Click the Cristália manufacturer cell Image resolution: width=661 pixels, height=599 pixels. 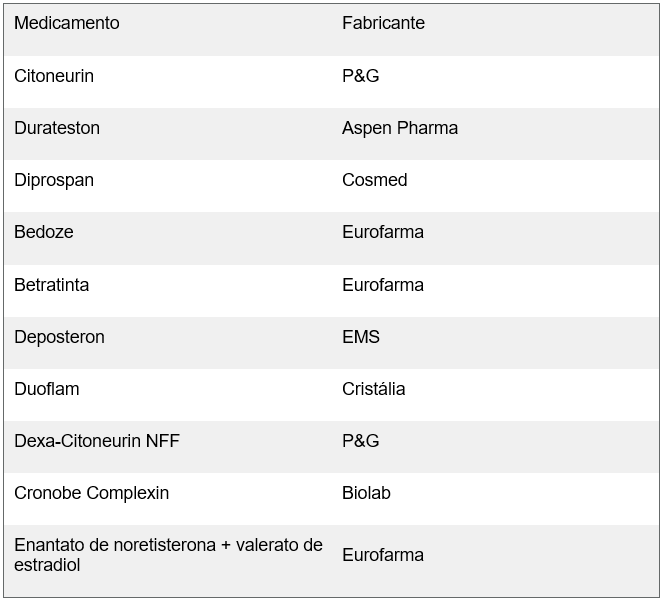click(x=374, y=389)
